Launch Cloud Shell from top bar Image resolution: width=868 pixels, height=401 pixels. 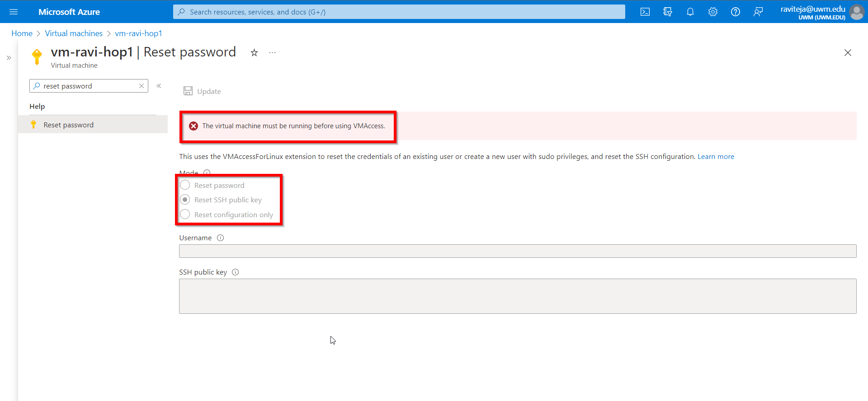645,12
